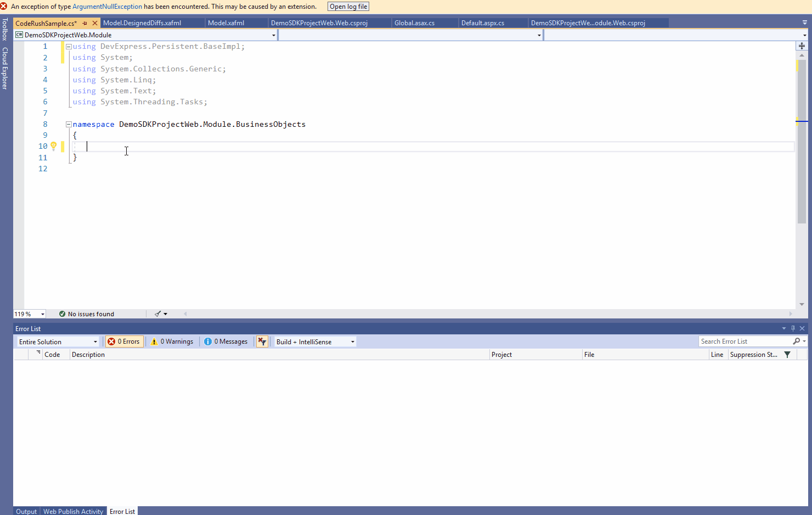Open the Model.xafml tab

click(226, 23)
